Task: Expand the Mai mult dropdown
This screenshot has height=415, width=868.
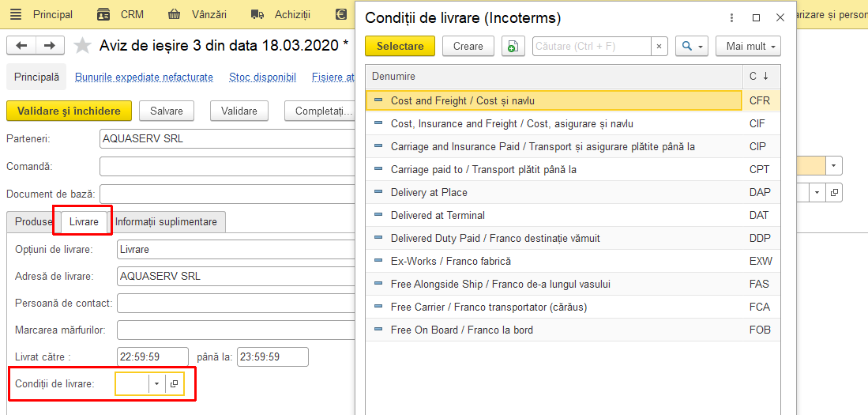Action: coord(748,47)
